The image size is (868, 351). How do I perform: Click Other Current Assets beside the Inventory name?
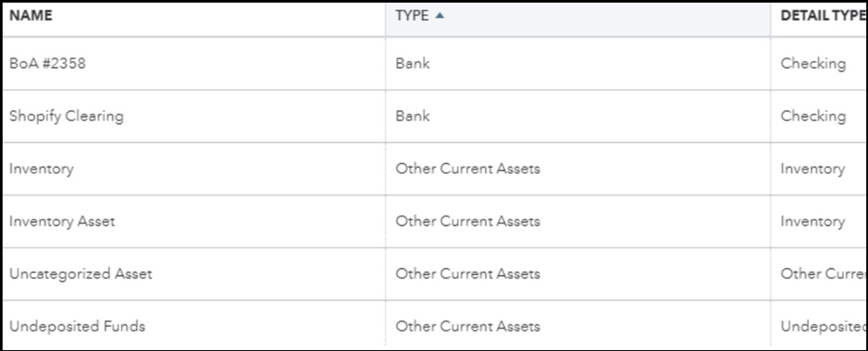(468, 169)
